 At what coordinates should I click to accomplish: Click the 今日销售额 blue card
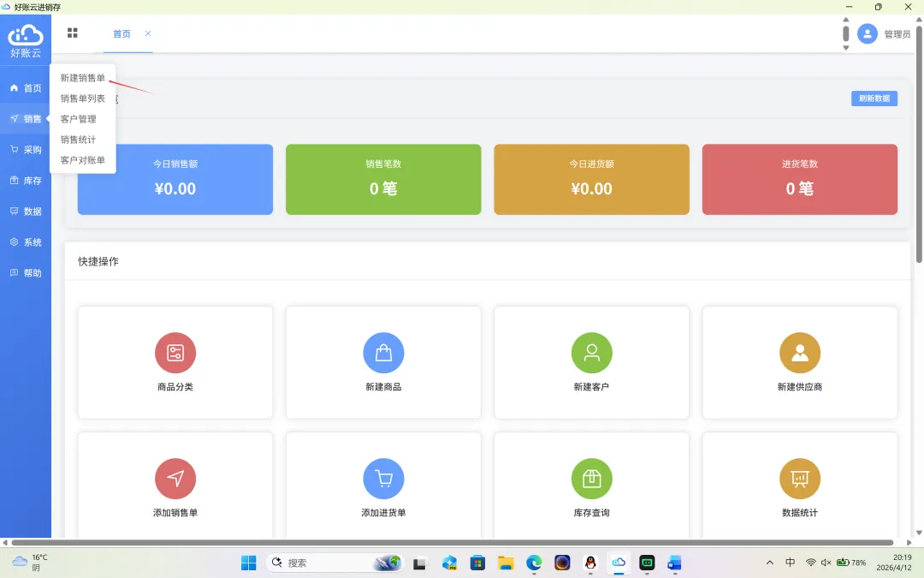coord(175,179)
